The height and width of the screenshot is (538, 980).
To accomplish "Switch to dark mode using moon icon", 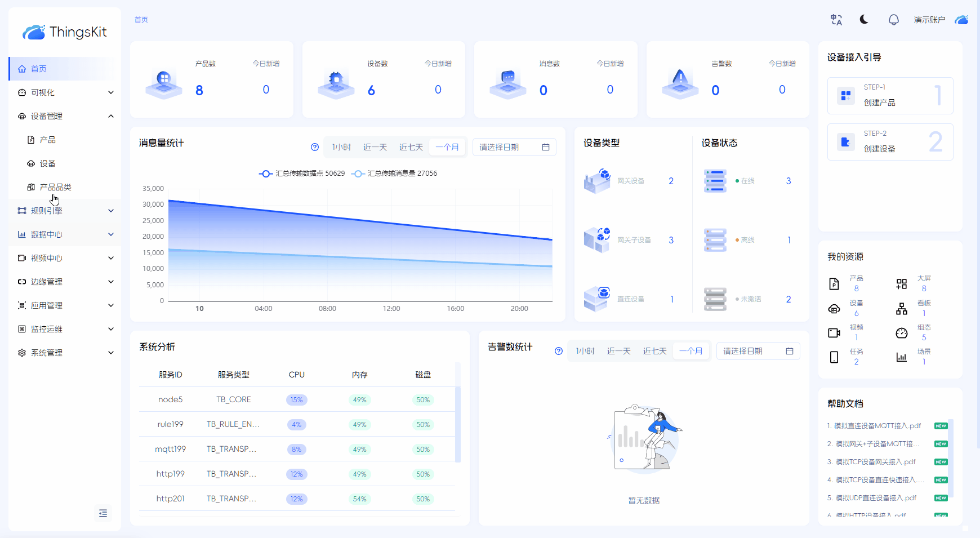I will tap(864, 20).
